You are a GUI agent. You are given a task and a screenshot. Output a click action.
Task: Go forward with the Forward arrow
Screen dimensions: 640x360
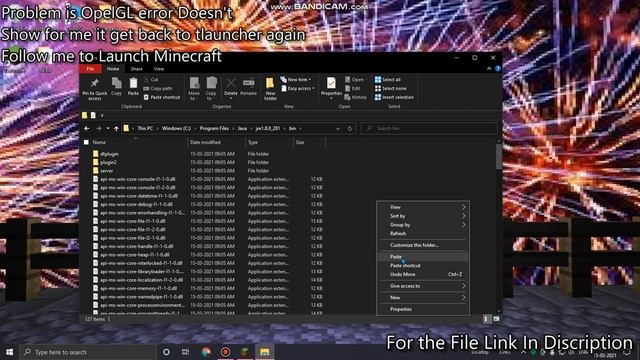pos(98,128)
